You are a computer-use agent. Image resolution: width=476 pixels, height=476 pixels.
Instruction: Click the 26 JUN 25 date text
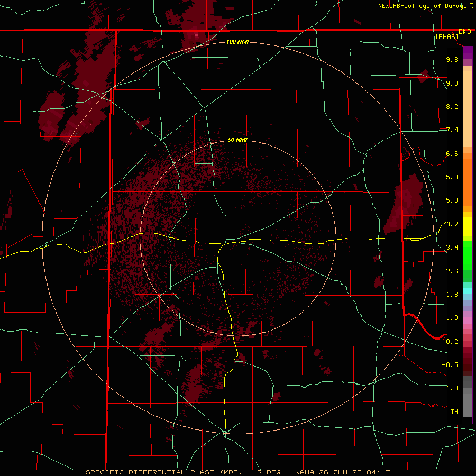[x=340, y=472]
